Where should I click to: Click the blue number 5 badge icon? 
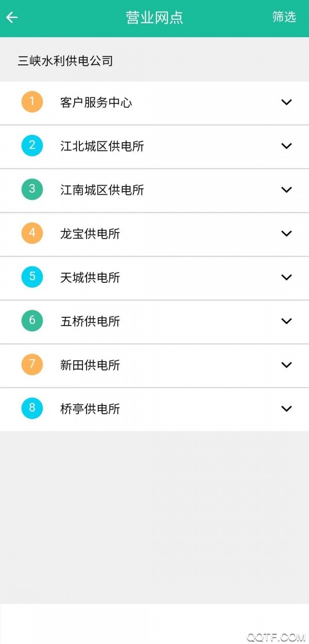click(x=31, y=277)
